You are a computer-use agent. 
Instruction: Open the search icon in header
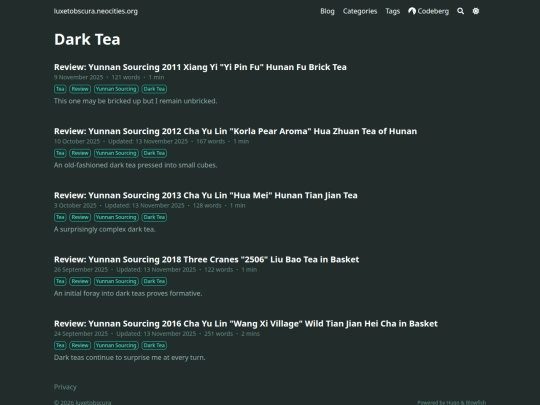460,11
